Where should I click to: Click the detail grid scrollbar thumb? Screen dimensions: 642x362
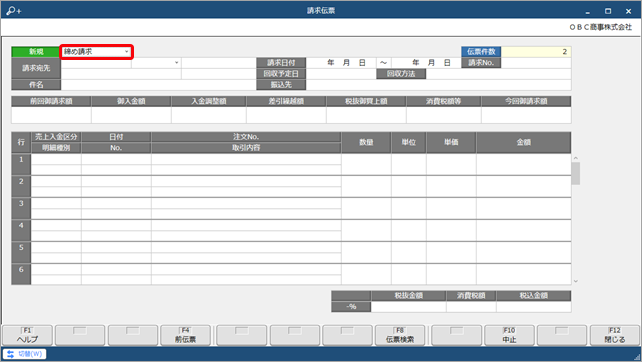tap(576, 174)
